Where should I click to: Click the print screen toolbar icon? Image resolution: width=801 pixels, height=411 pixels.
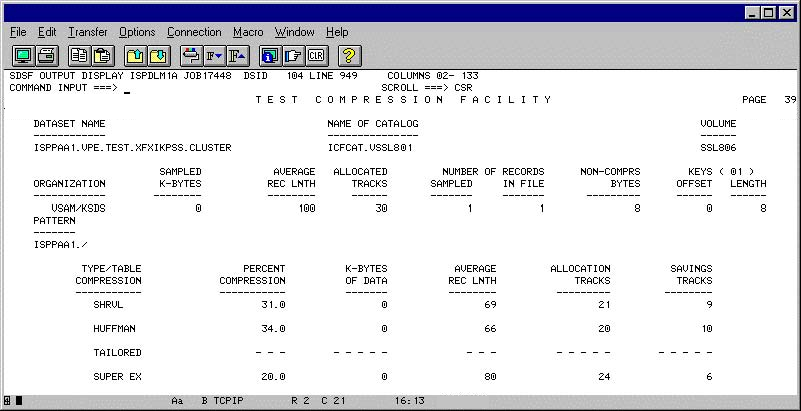pyautogui.click(x=47, y=55)
